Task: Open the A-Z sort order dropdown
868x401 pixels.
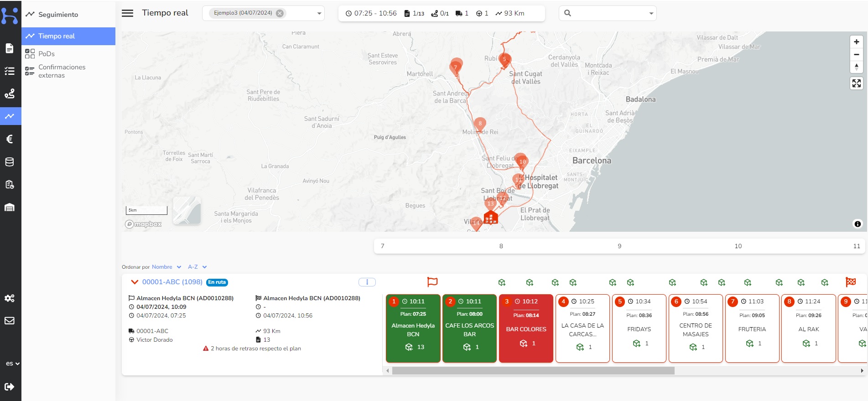Action: [x=198, y=267]
